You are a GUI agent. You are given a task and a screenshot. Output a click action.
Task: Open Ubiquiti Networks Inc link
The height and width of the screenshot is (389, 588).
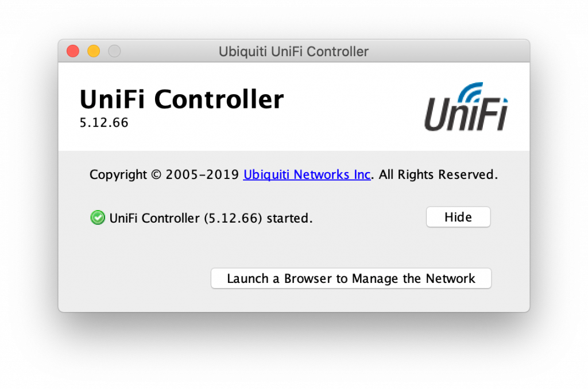[x=307, y=174]
